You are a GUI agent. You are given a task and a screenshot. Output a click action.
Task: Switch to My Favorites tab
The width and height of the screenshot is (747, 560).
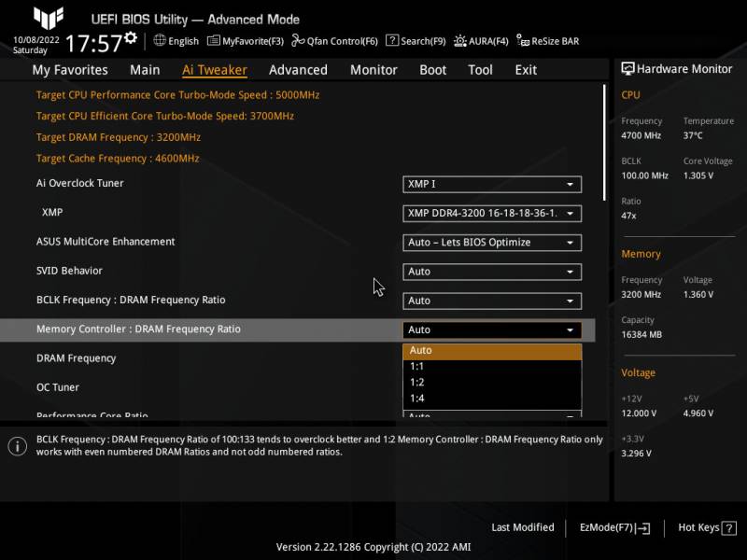point(70,70)
